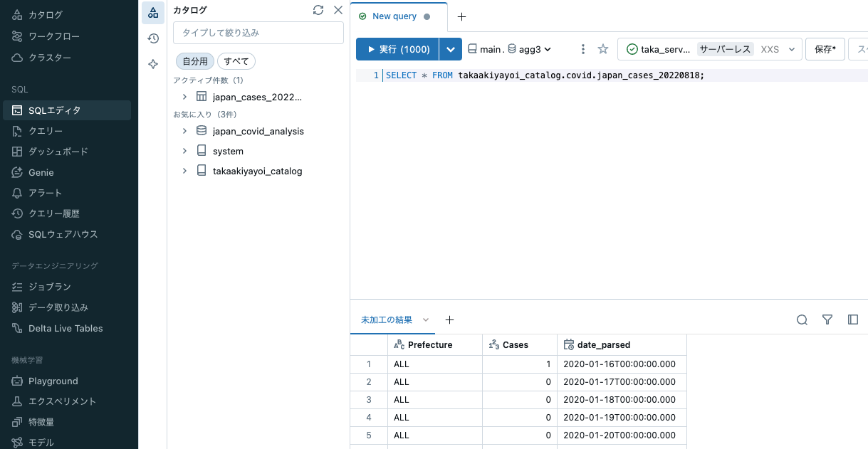Refresh the catalog list
The image size is (868, 449).
point(318,10)
